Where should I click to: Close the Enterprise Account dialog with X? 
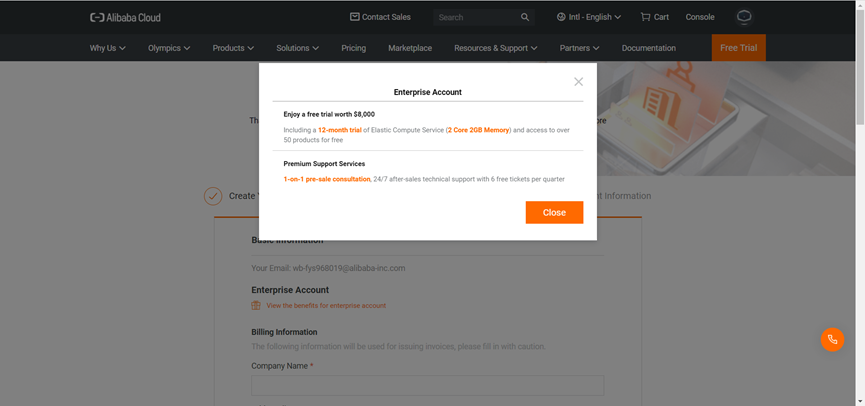point(578,82)
